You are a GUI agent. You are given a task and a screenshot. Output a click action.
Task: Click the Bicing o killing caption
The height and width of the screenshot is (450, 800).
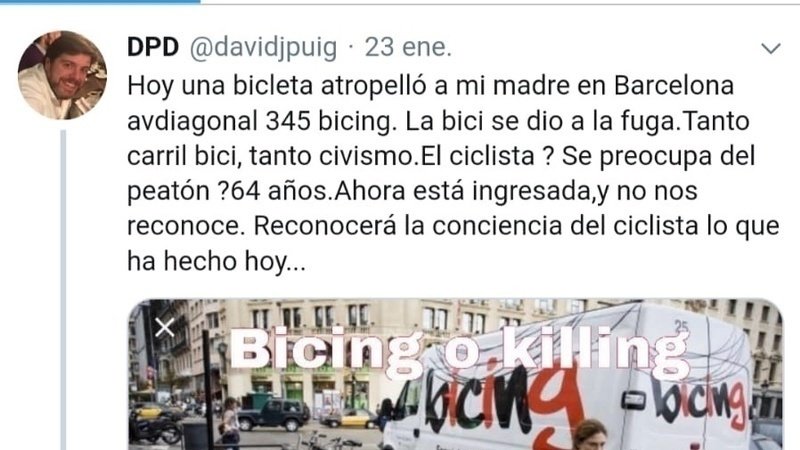459,349
